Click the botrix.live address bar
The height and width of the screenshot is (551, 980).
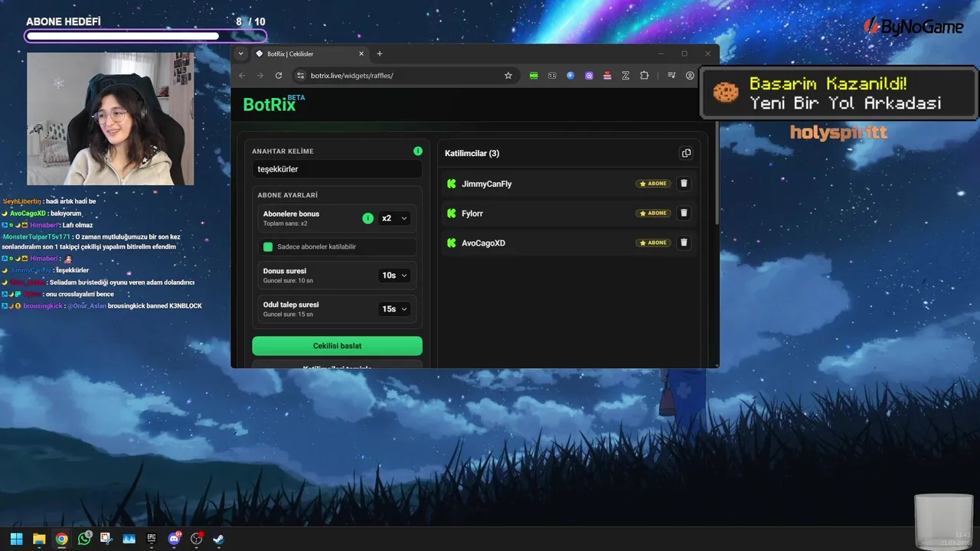click(404, 75)
